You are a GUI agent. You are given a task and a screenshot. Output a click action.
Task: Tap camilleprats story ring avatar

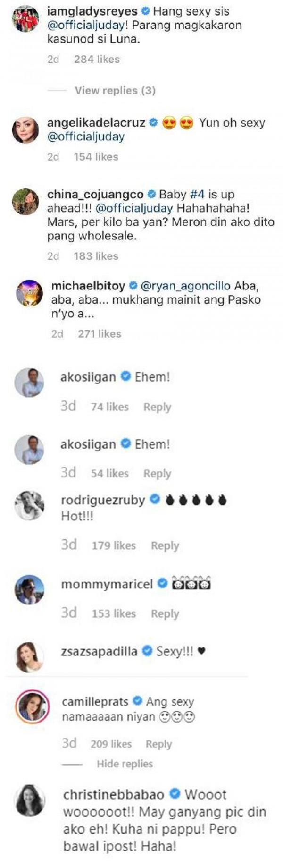(33, 706)
